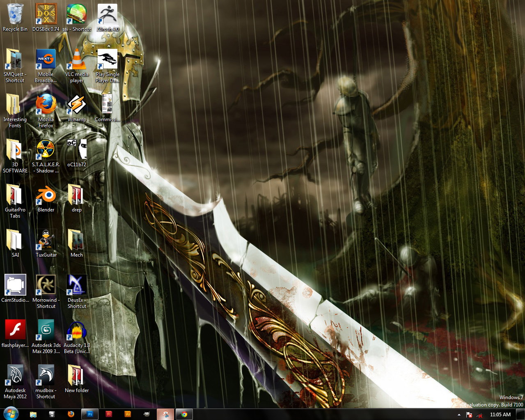525x420 pixels.
Task: Click the taskbar clock showing 11:05 AM
Action: click(500, 415)
